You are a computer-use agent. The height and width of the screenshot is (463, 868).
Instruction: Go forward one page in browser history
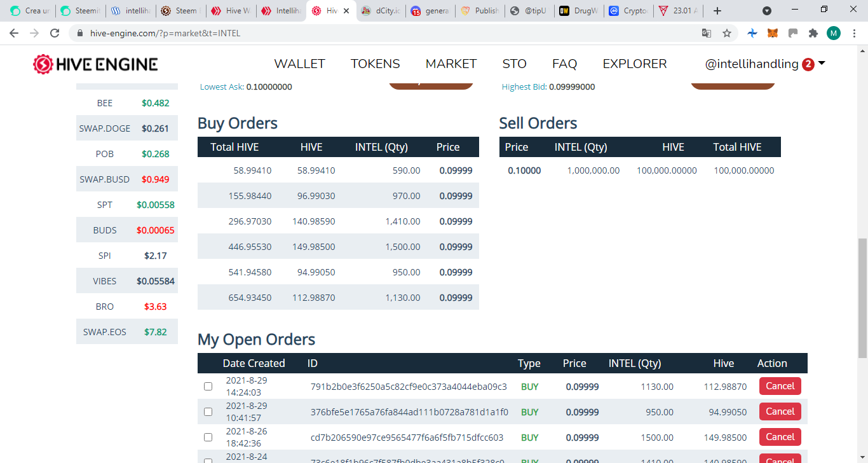click(34, 33)
